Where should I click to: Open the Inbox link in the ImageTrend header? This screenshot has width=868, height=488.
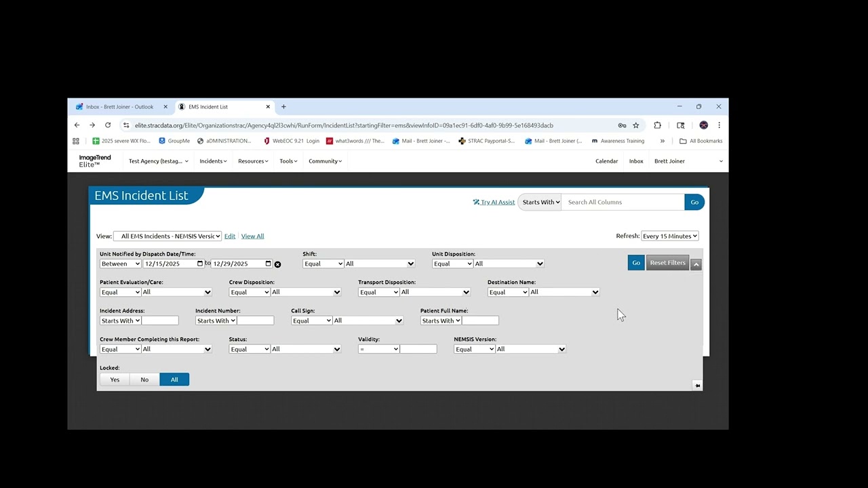point(636,161)
